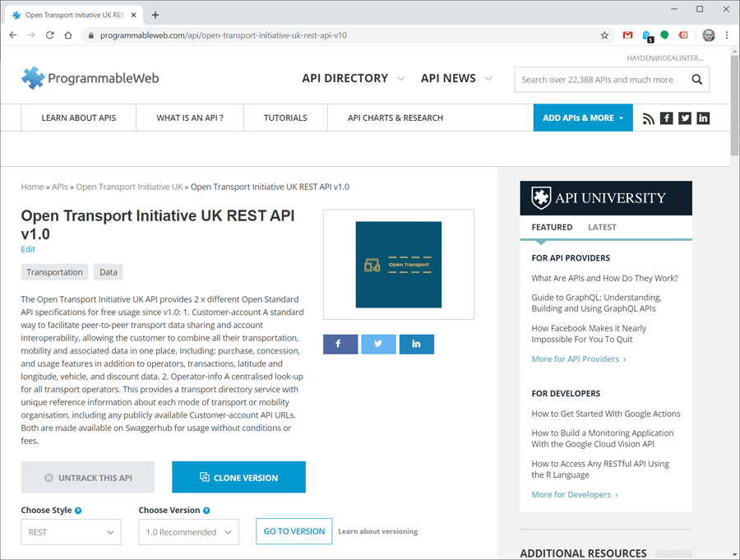Screen dimensions: 740x560
Task: Click the Twitter icon in top navigation
Action: (685, 118)
